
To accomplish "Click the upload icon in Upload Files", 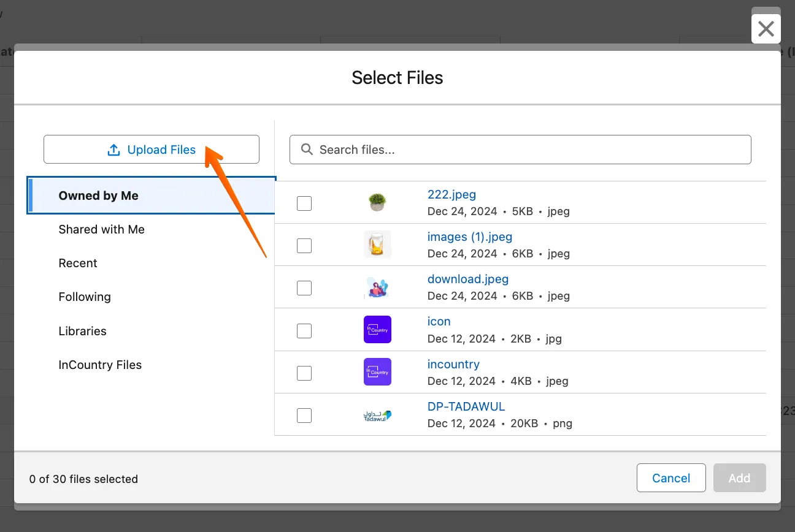I will pos(113,150).
